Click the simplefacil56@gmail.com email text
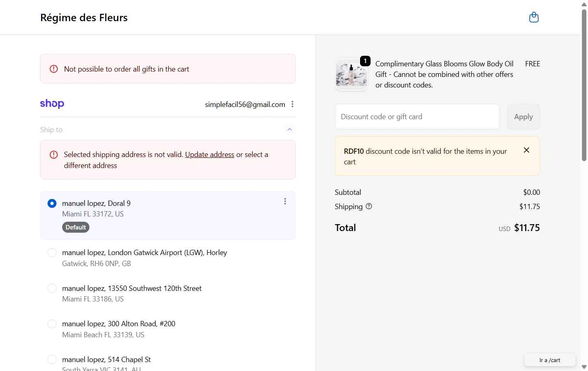The height and width of the screenshot is (371, 588). pos(245,105)
